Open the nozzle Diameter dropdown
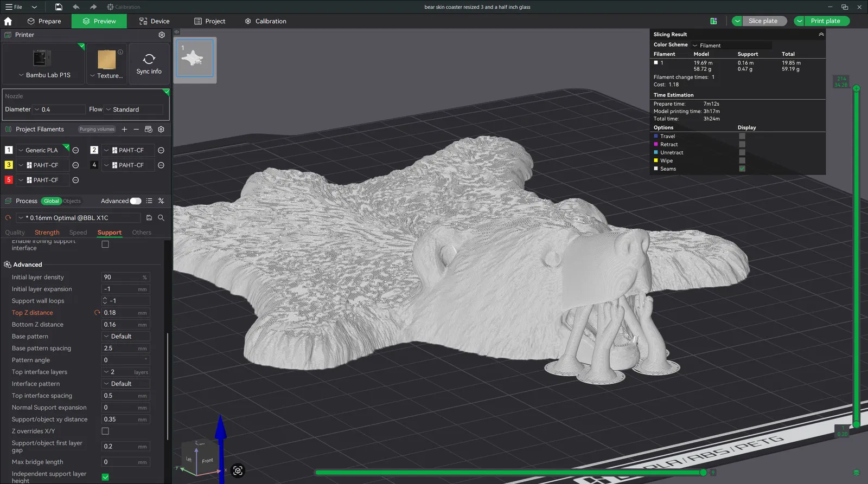The image size is (868, 484). [59, 109]
